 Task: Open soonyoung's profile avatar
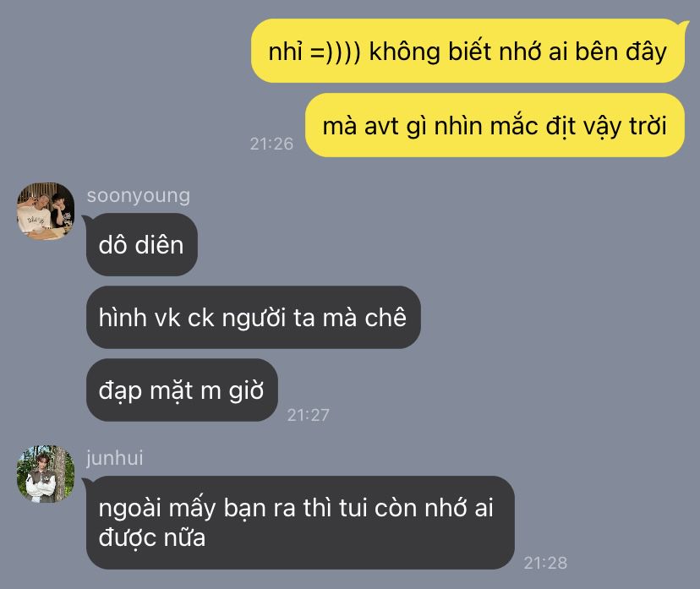point(46,211)
